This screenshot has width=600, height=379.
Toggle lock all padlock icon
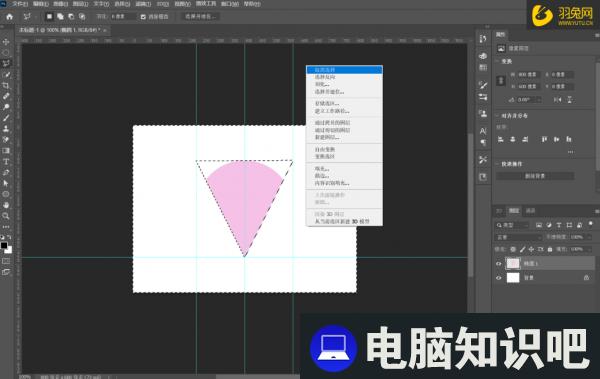(550, 249)
